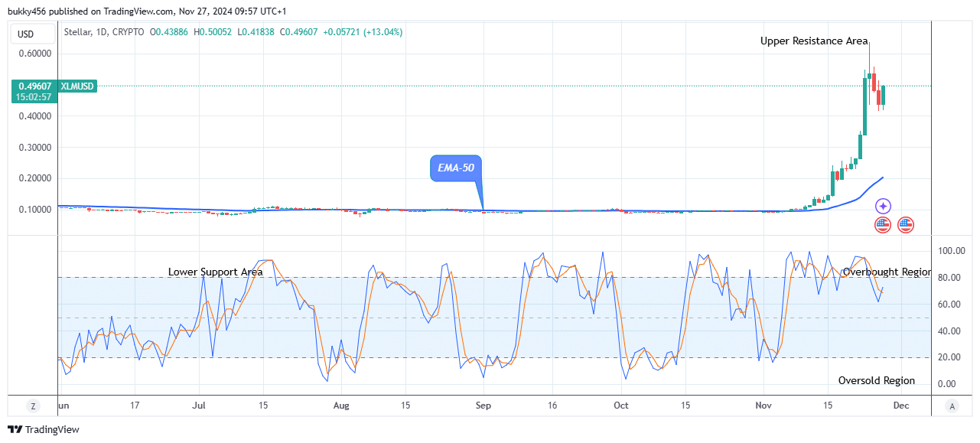Screen dimensions: 980x443
Task: Click the Sep date on time axis
Action: [483, 406]
